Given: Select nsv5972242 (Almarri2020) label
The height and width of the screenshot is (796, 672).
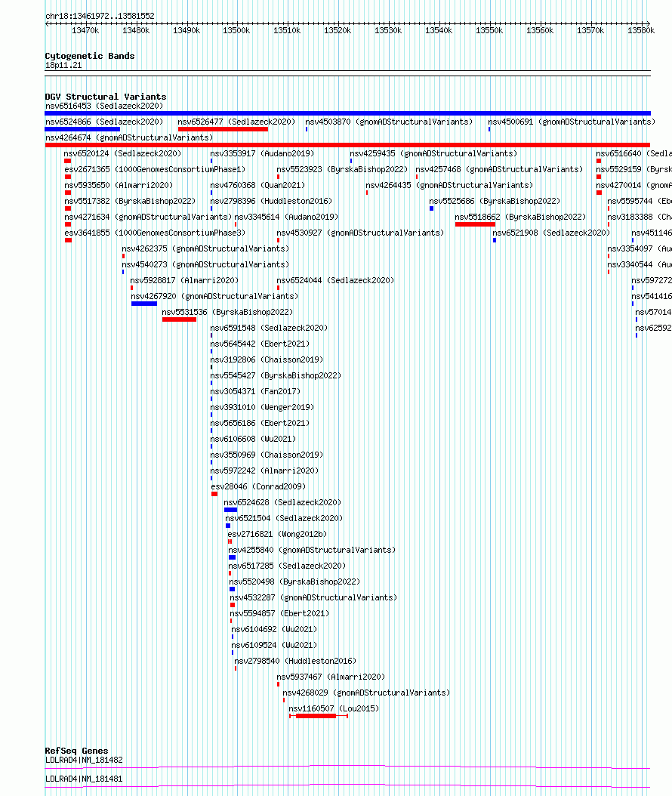Looking at the screenshot, I should 264,471.
